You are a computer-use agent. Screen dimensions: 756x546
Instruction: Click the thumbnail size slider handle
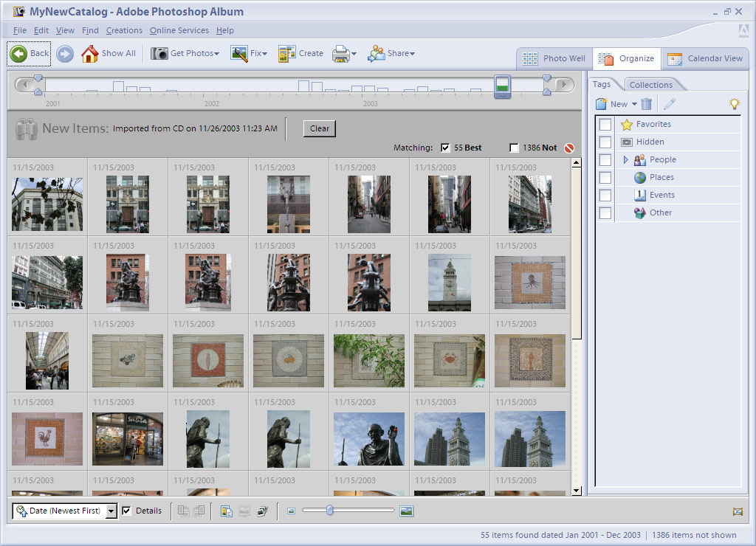pos(330,510)
